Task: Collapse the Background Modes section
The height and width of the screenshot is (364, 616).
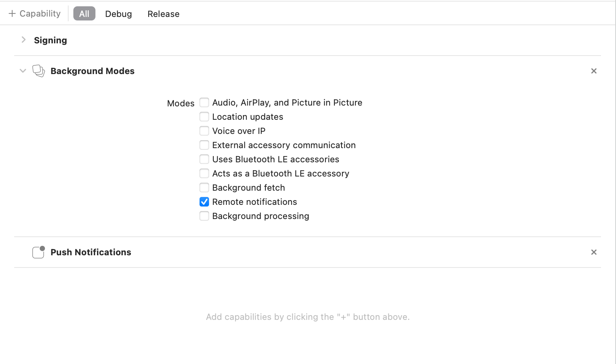Action: point(23,71)
